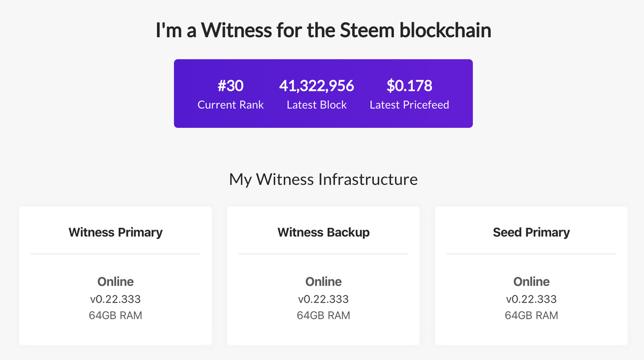Click the My Witness Infrastructure heading
This screenshot has height=360, width=644.
tap(323, 179)
